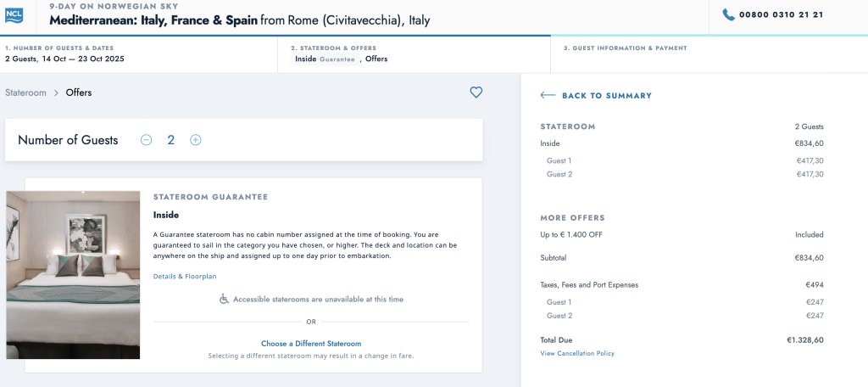Click the breadcrumb chevron after Stateroom
The width and height of the screenshot is (868, 387).
[56, 93]
